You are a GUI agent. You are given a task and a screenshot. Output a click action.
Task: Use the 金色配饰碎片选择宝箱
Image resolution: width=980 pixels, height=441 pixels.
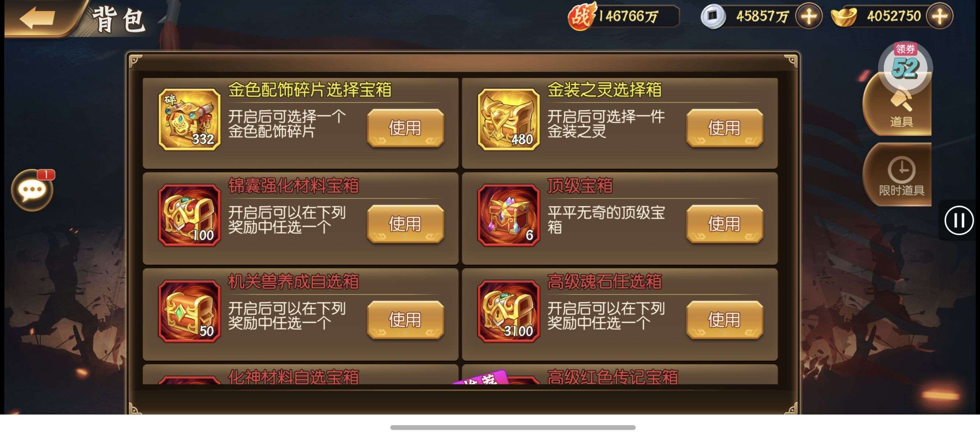[x=405, y=128]
